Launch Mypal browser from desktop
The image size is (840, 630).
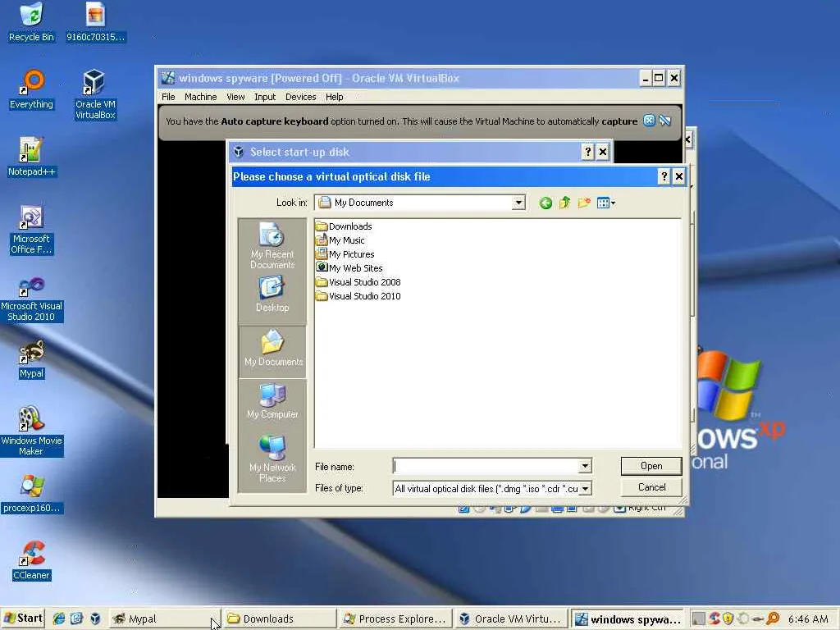pos(31,359)
